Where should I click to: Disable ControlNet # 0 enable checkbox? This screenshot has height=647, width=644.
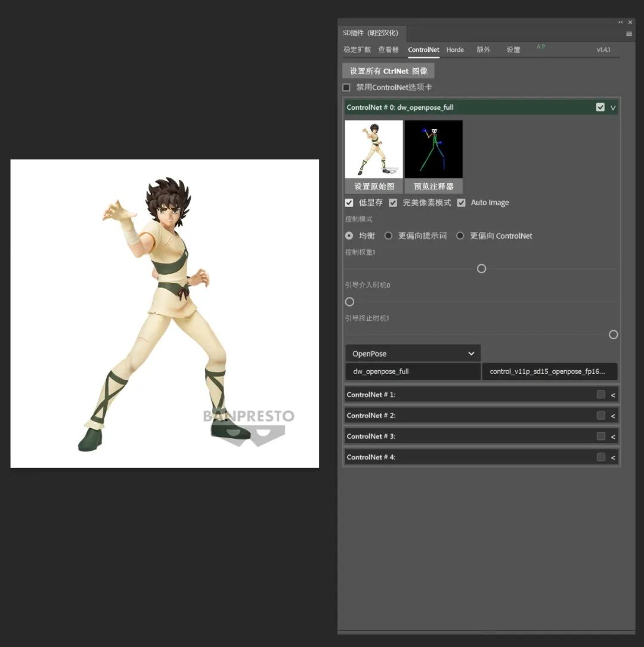click(x=600, y=107)
